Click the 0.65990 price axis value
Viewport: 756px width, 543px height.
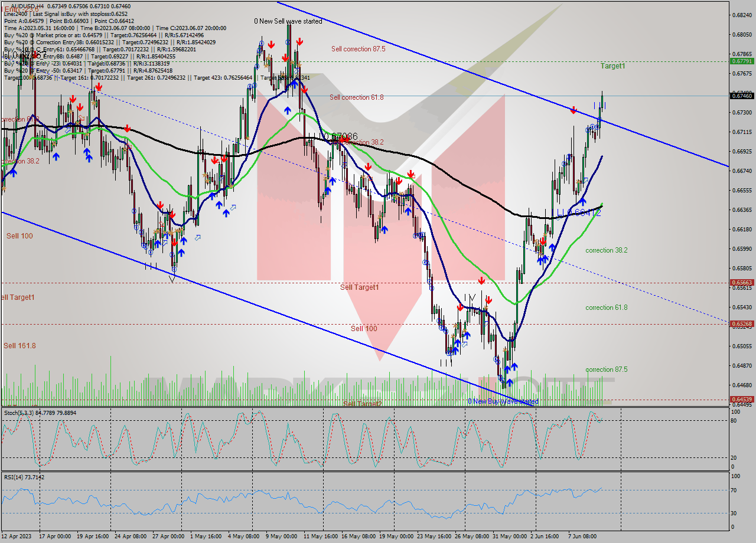pyautogui.click(x=742, y=248)
